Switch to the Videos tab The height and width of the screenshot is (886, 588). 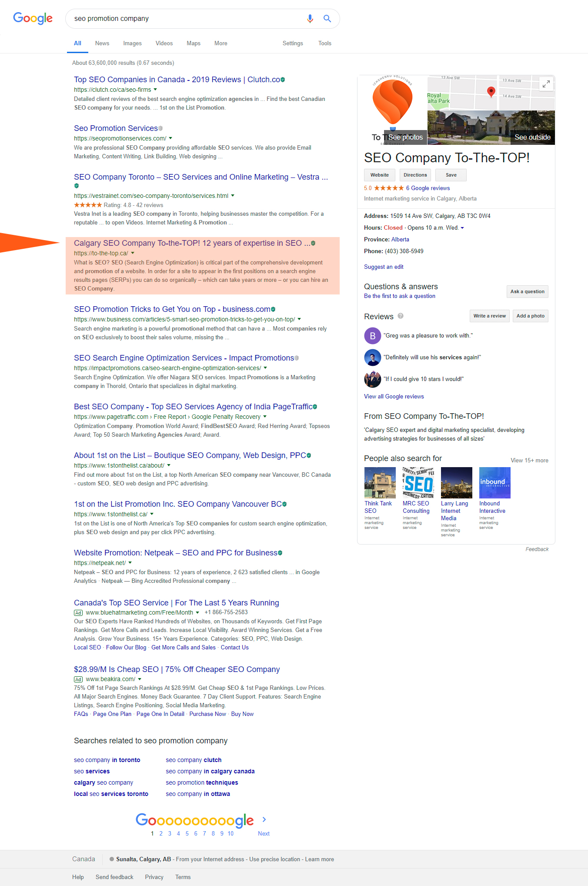[164, 43]
